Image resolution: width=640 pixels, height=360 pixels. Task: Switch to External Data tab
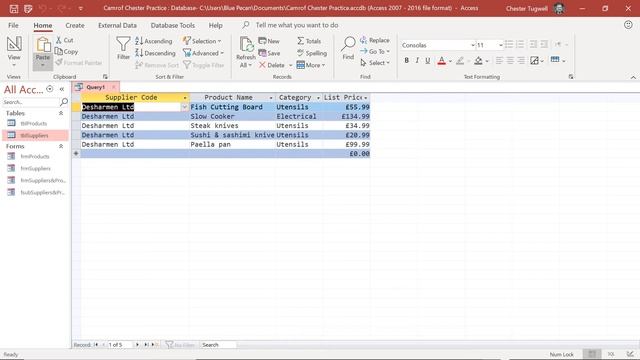pyautogui.click(x=117, y=25)
